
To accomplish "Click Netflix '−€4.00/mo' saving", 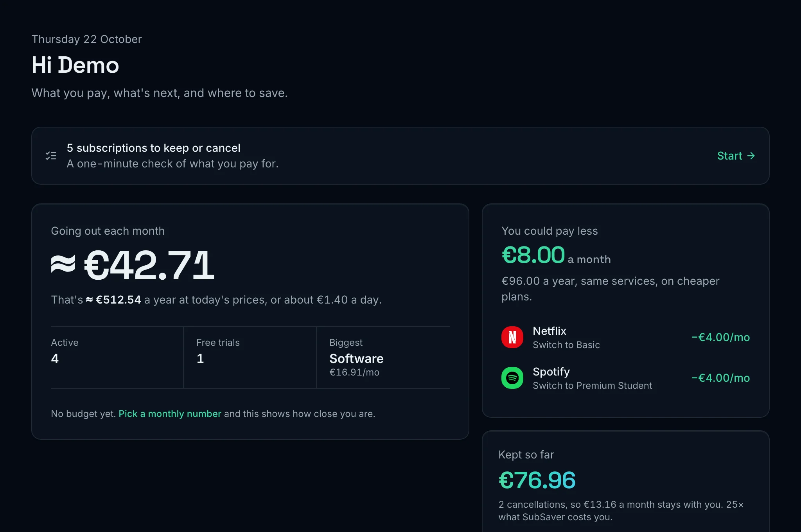I will tap(720, 337).
